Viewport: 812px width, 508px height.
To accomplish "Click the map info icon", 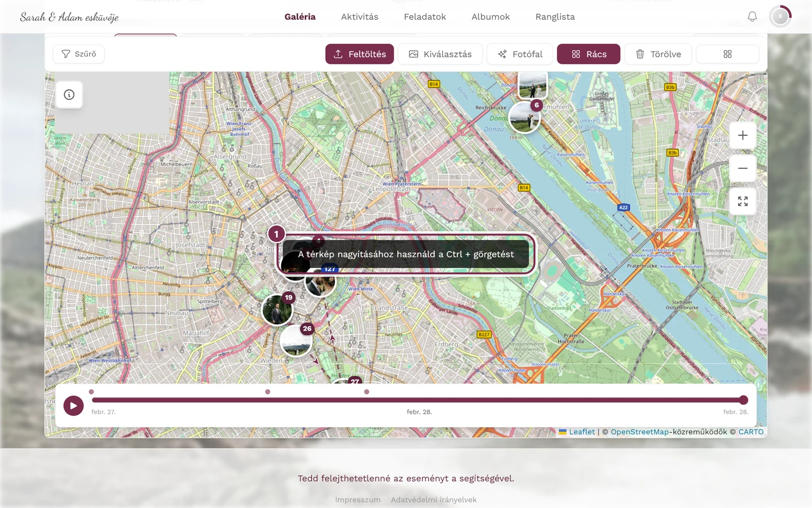I will [69, 95].
